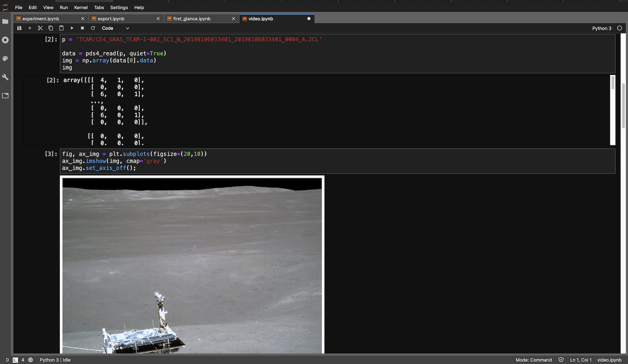This screenshot has height=364, width=628.
Task: Insert a new cell below with plus icon
Action: (x=30, y=28)
